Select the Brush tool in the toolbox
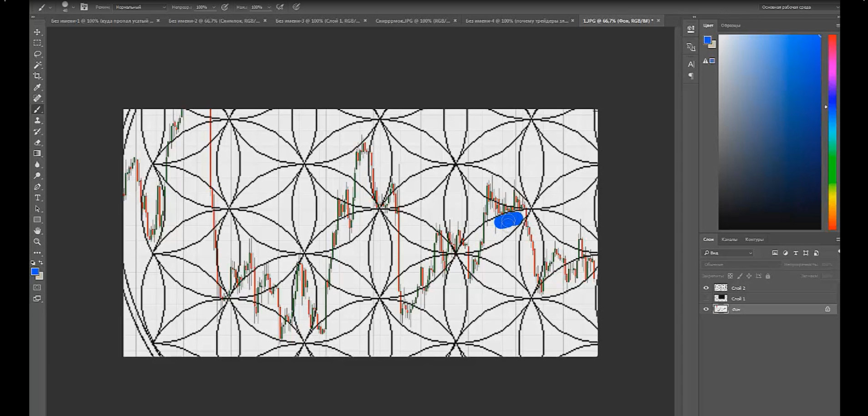This screenshot has width=868, height=416. [x=37, y=109]
